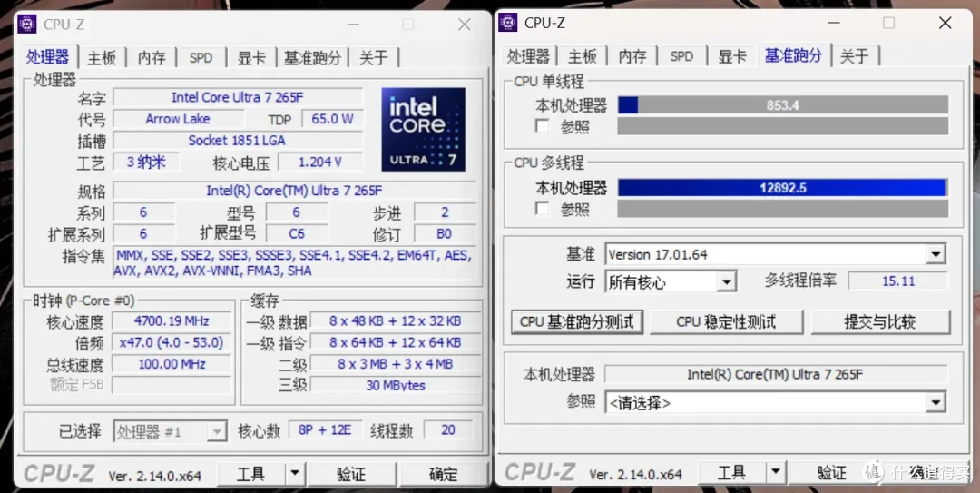Open 显卡 tab in left window
The width and height of the screenshot is (980, 493).
(252, 58)
